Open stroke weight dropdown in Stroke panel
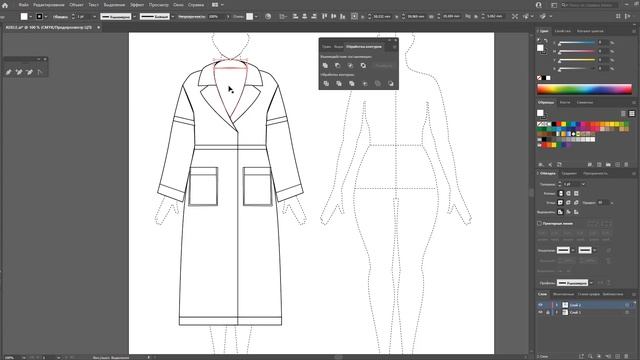Viewport: 640px width, 360px height. [583, 184]
